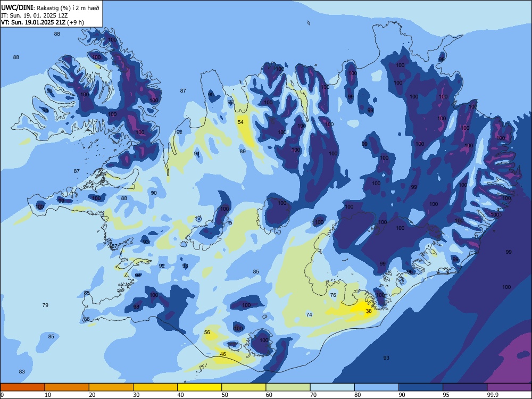Click the humidity value 76 on the map
Screen dimensions: 532x399
[x=333, y=295]
